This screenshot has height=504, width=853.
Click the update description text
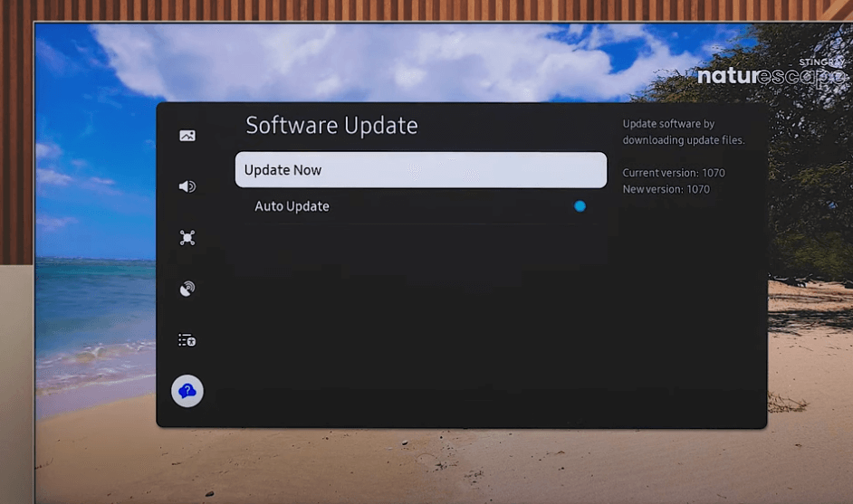683,132
